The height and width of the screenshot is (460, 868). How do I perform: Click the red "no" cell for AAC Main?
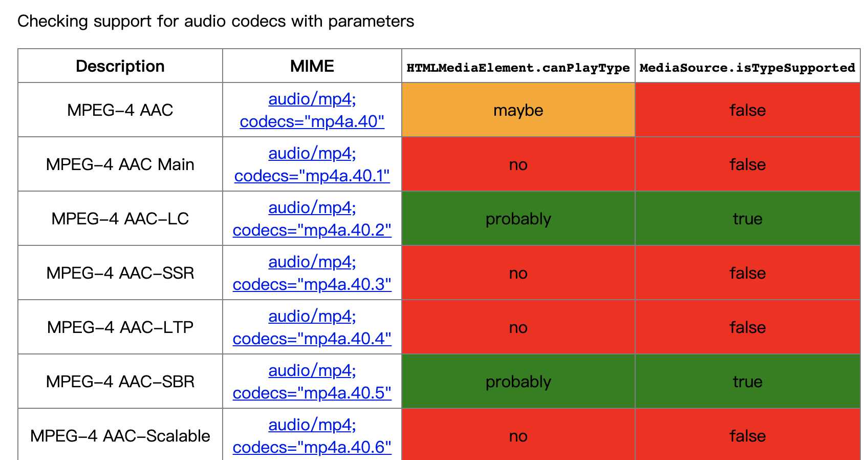[x=518, y=164]
